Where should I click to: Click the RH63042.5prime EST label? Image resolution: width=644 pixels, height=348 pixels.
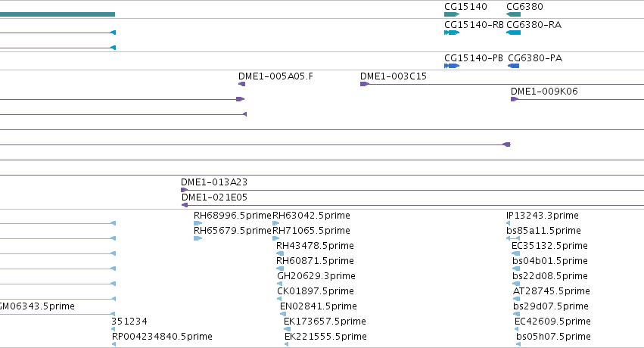click(x=311, y=216)
